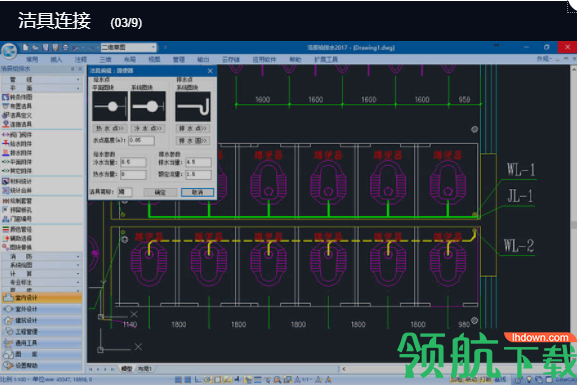Open the 插入 ribbon tab

[56, 59]
